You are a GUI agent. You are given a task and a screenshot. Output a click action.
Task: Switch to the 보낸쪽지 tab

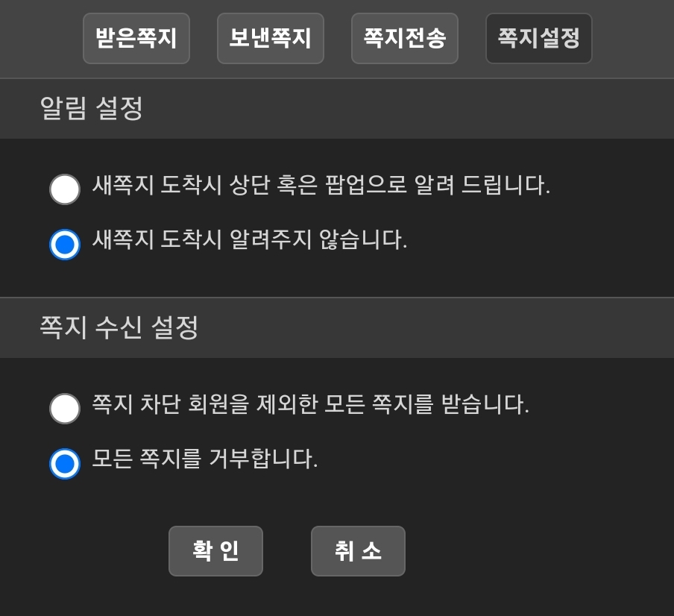[x=270, y=38]
